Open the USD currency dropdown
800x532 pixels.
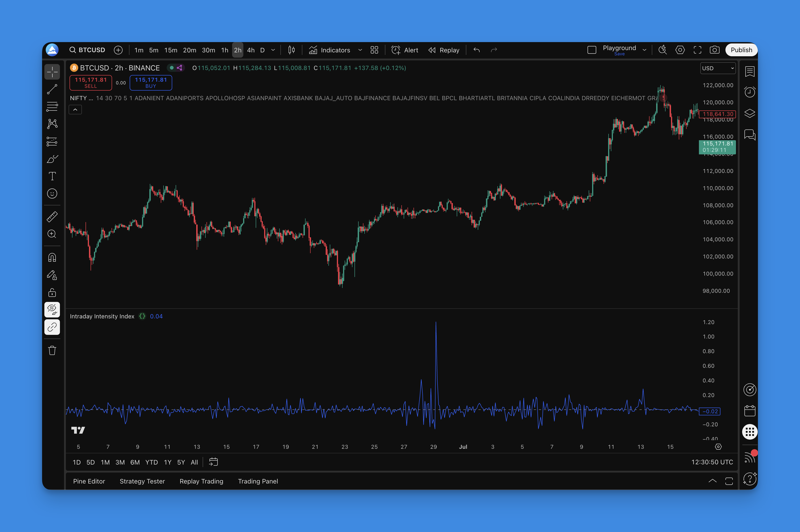pos(718,68)
